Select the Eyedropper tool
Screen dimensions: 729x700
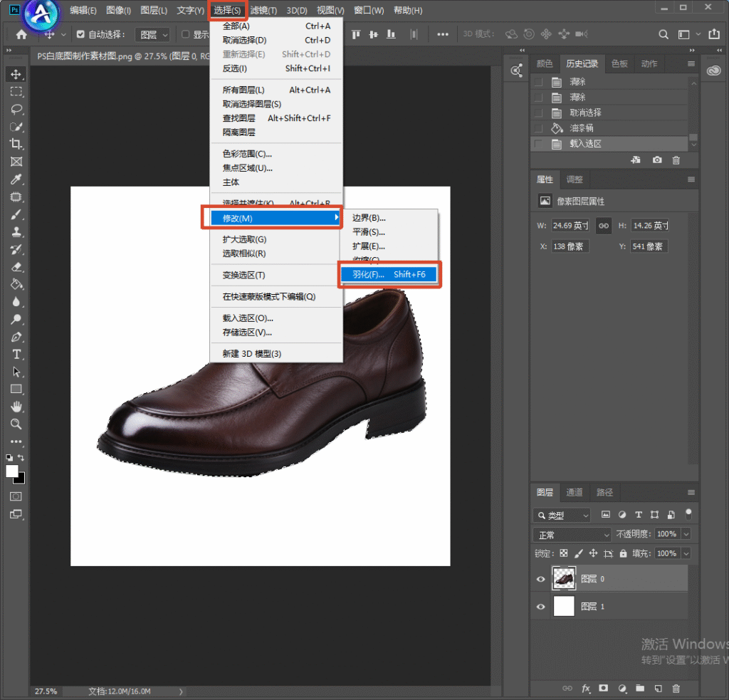(x=16, y=179)
